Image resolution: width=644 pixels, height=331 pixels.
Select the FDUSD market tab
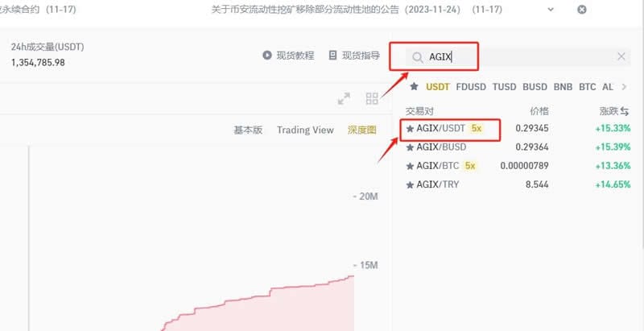click(x=471, y=87)
